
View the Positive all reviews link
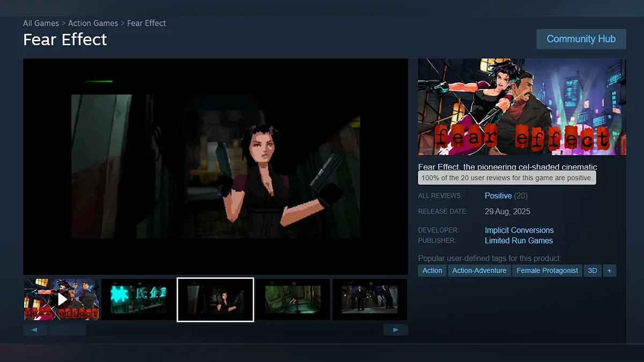[x=498, y=196]
